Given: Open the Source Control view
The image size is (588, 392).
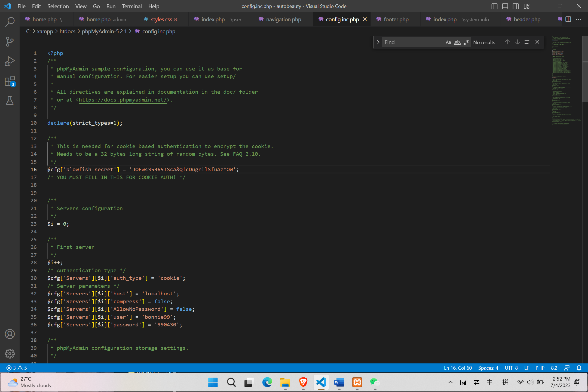Looking at the screenshot, I should pos(10,42).
